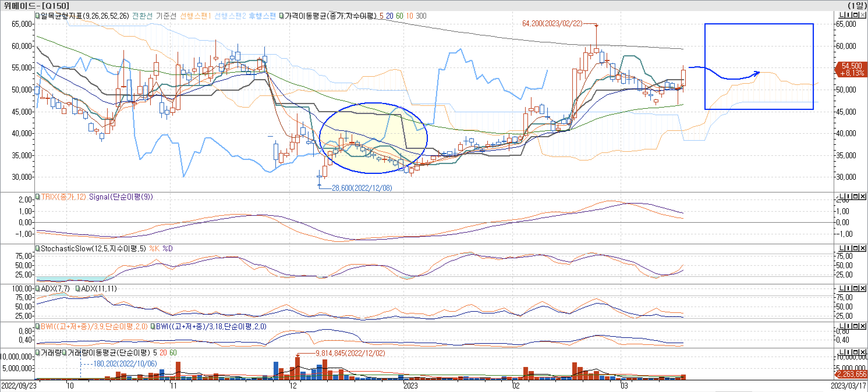This screenshot has width=868, height=392.
Task: Click the maximize square icon on TRIX panel
Action: coord(855,196)
